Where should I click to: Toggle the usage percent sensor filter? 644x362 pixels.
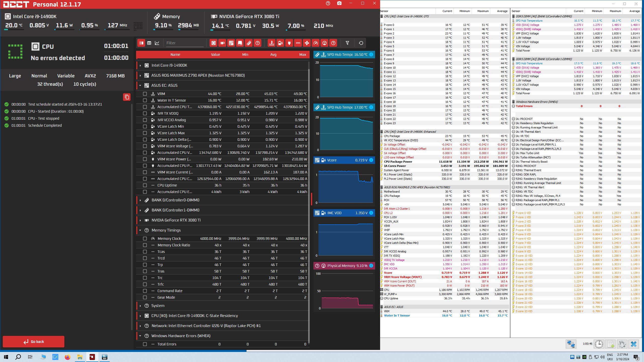325,43
